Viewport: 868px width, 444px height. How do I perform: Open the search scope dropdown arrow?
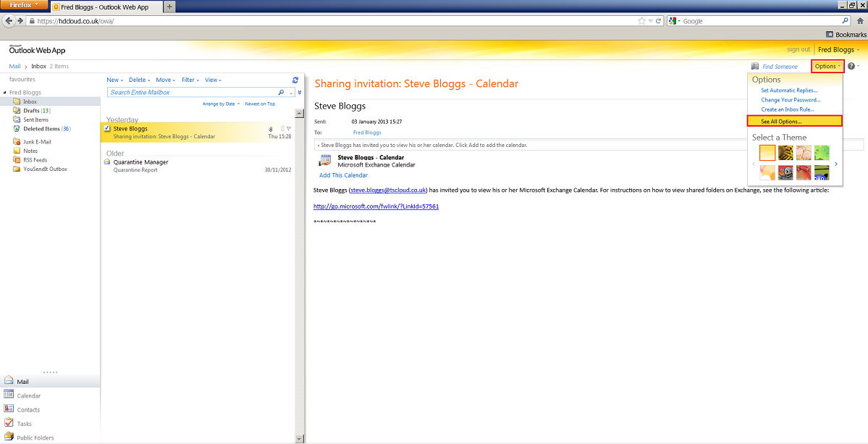(290, 93)
